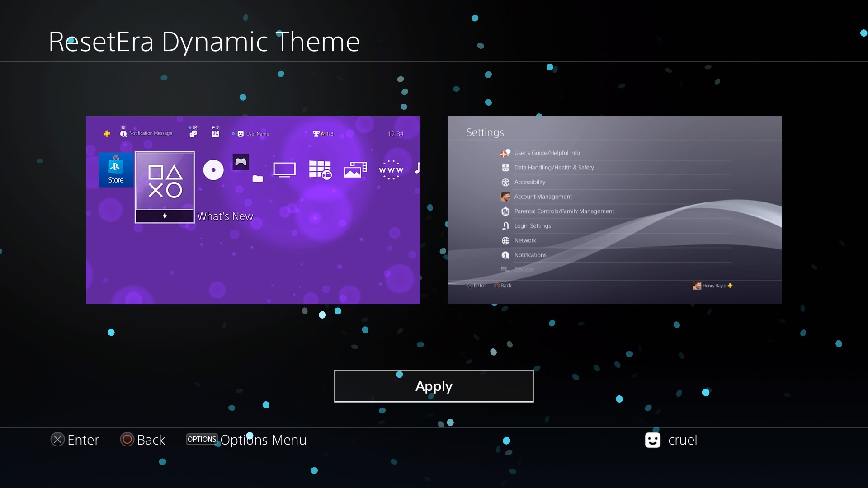
Task: Click the Back circle button hint
Action: [x=127, y=440]
